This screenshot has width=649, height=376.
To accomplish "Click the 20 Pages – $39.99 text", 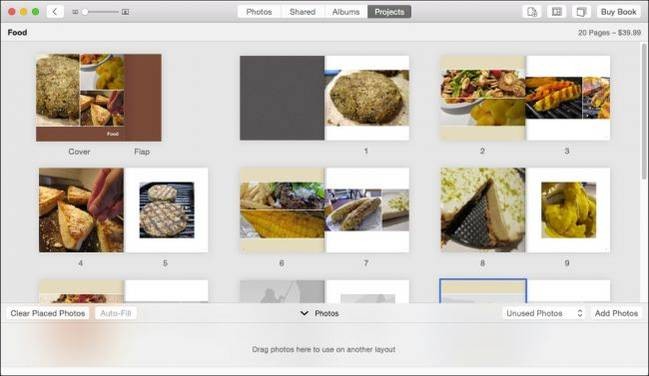I will (x=609, y=32).
